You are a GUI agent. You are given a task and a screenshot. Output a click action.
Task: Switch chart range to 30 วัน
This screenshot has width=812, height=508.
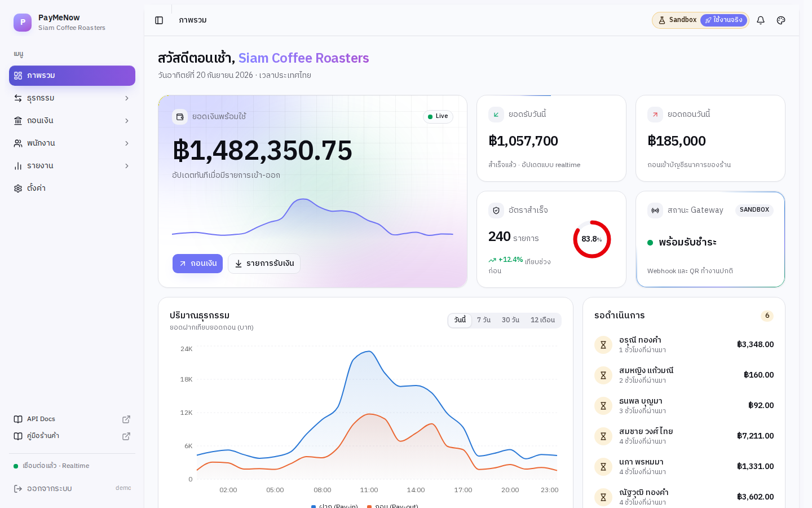tap(510, 320)
